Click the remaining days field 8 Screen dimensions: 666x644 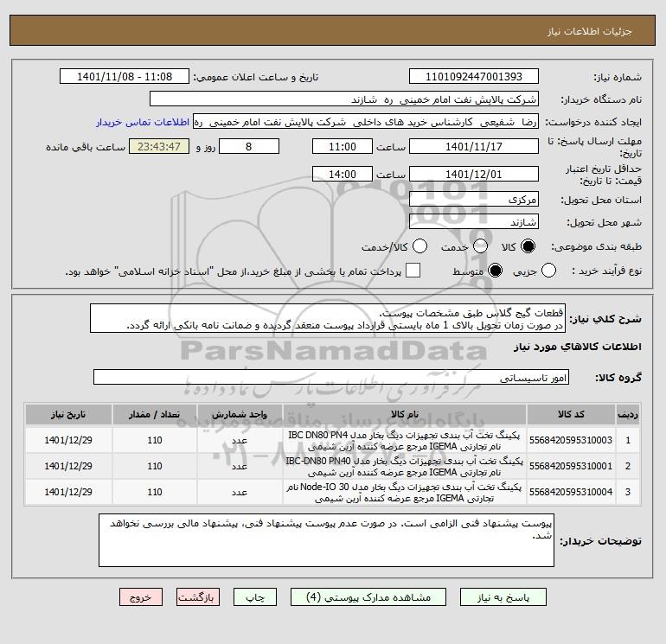coord(249,146)
